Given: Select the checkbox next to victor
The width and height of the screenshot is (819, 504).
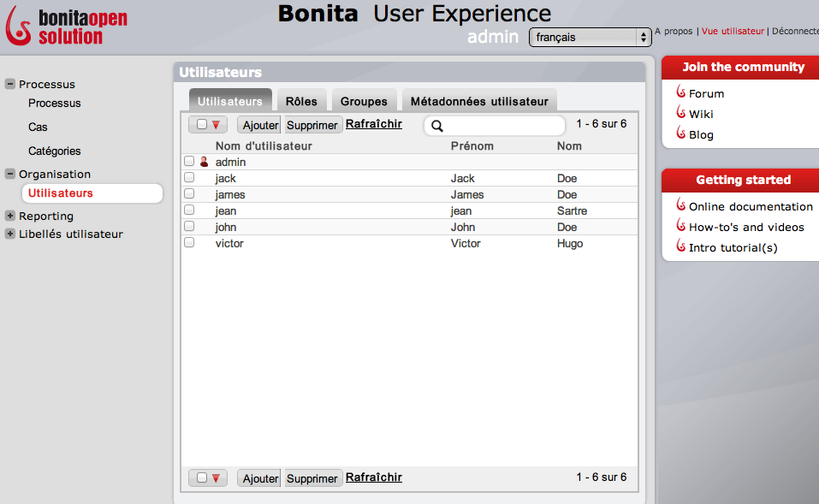Looking at the screenshot, I should (189, 243).
